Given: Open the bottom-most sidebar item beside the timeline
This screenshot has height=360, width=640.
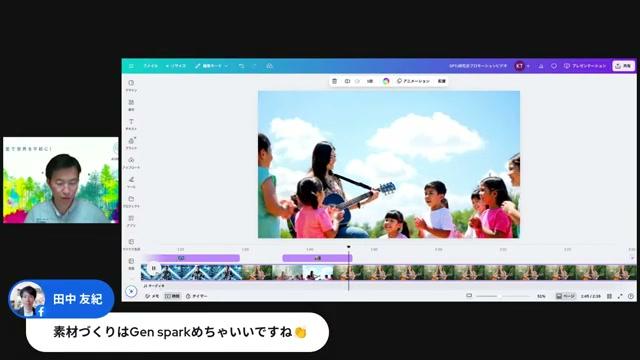Looking at the screenshot, I should click(x=131, y=264).
